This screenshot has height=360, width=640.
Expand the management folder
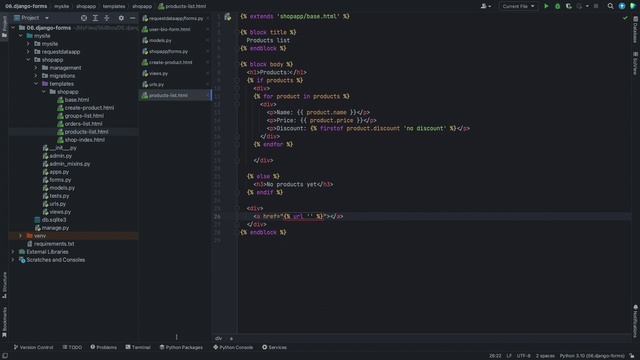(36, 68)
